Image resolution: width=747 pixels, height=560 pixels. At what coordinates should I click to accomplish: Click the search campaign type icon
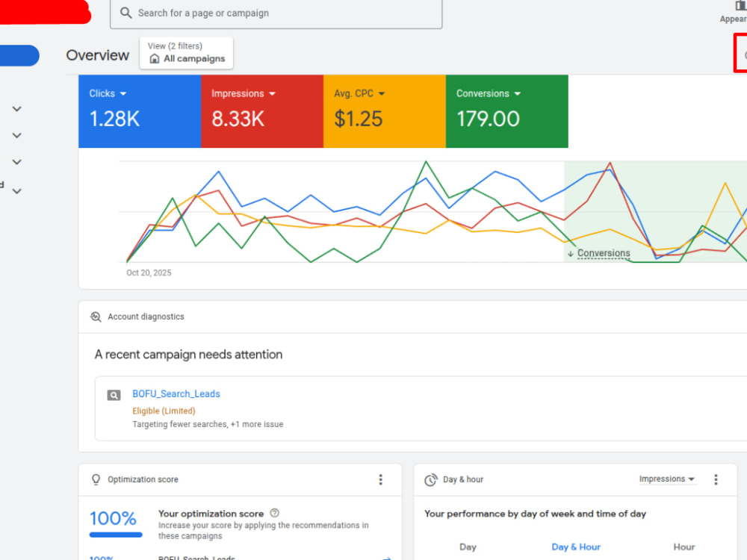114,395
